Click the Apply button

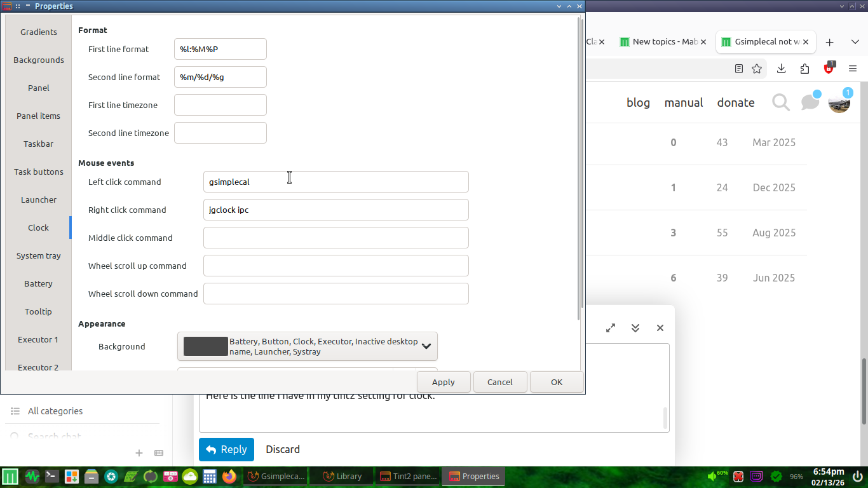click(443, 382)
